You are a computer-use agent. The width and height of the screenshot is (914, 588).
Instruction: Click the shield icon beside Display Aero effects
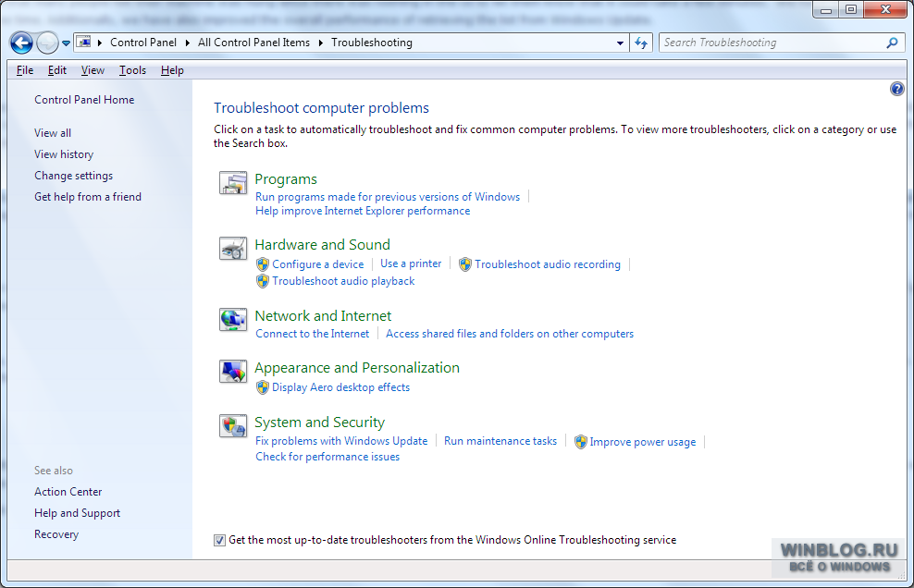(263, 387)
